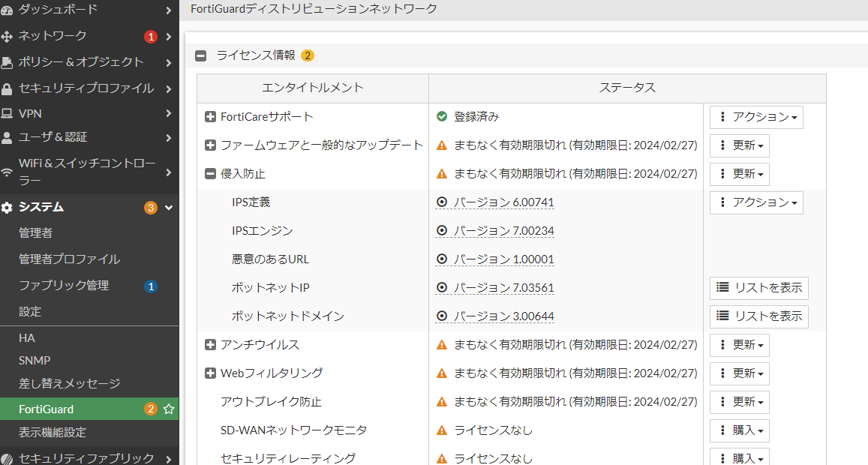Click the ステータス column header

[627, 88]
